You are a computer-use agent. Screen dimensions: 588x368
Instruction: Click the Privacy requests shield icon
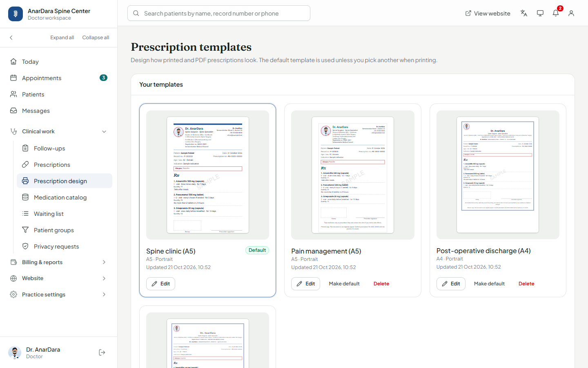(x=25, y=247)
